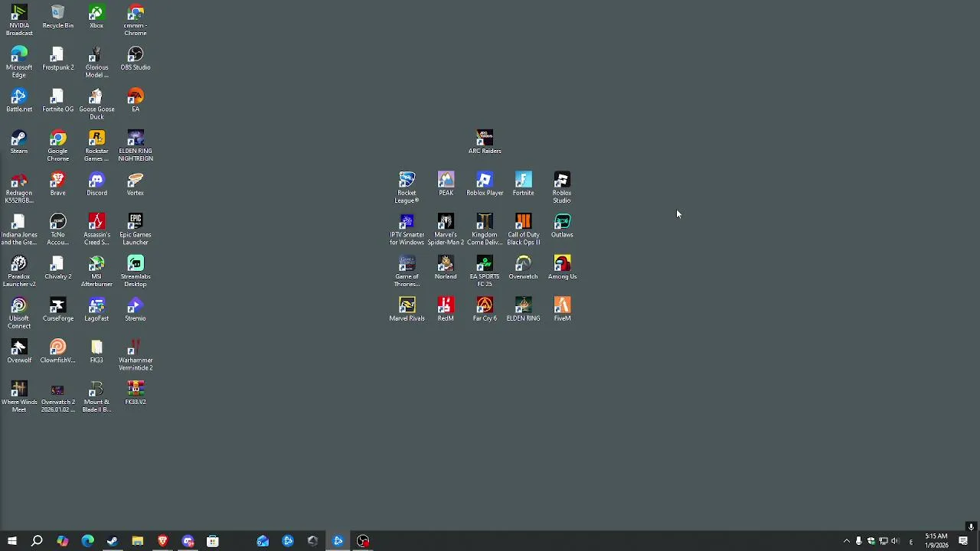The image size is (980, 551).
Task: Open the Vortex mod manager icon
Action: pyautogui.click(x=136, y=184)
